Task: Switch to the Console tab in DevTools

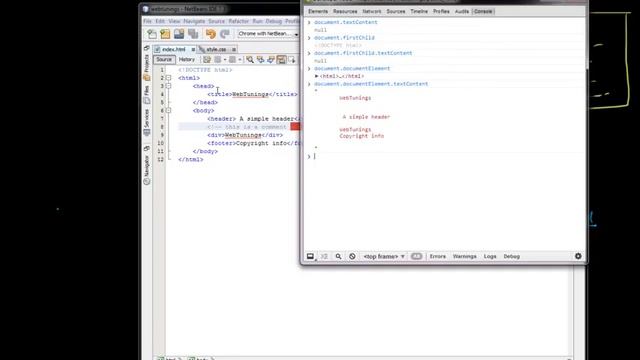Action: coord(483,11)
